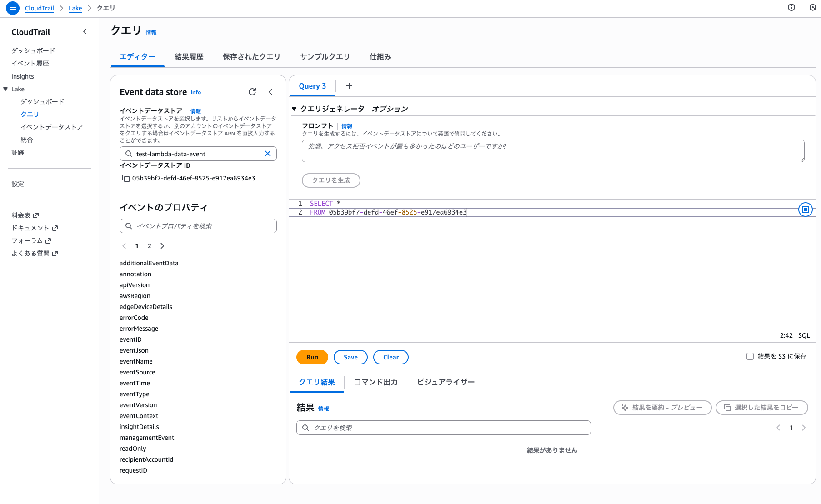Click the info icon in the top bar
Screen dimensions: 821x504
791,7
